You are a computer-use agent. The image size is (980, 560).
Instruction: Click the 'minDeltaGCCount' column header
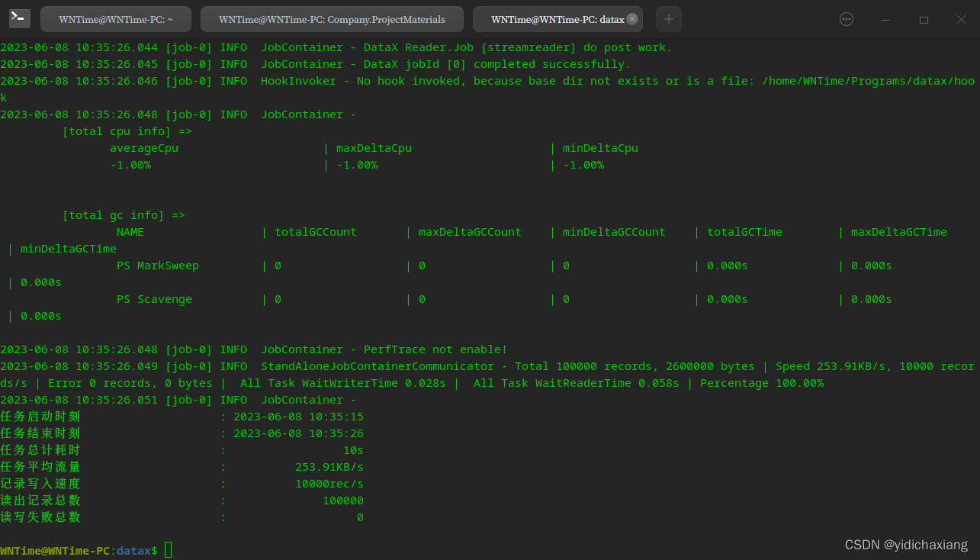tap(614, 232)
